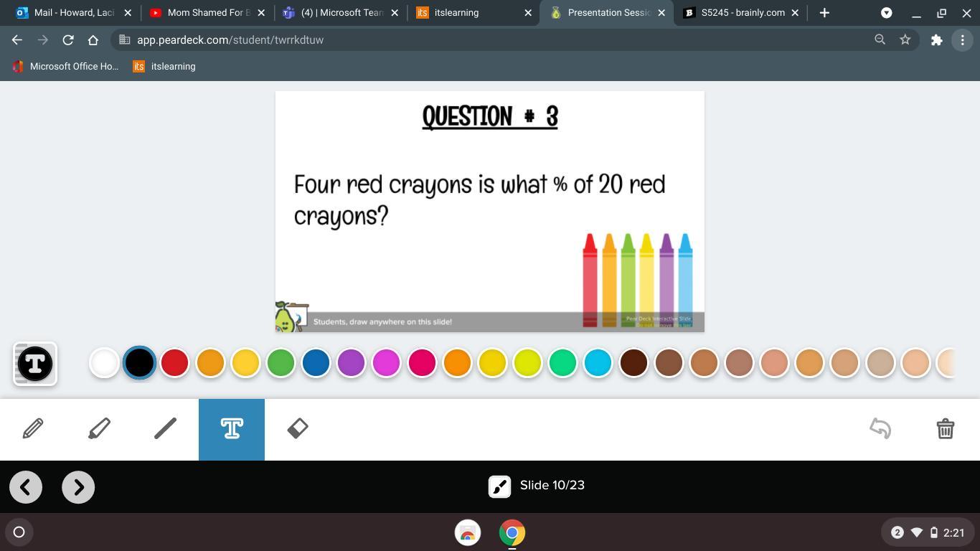Clear drawing with the trash can
The image size is (980, 551).
click(x=946, y=429)
